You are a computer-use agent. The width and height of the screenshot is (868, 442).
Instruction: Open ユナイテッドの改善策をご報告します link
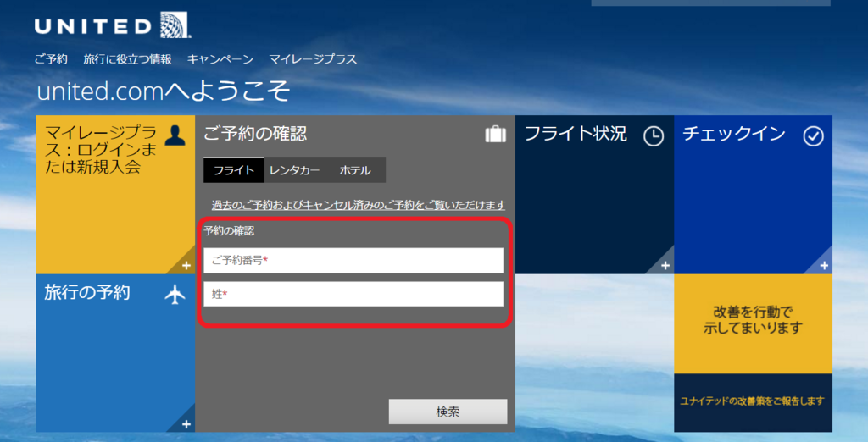pos(753,401)
